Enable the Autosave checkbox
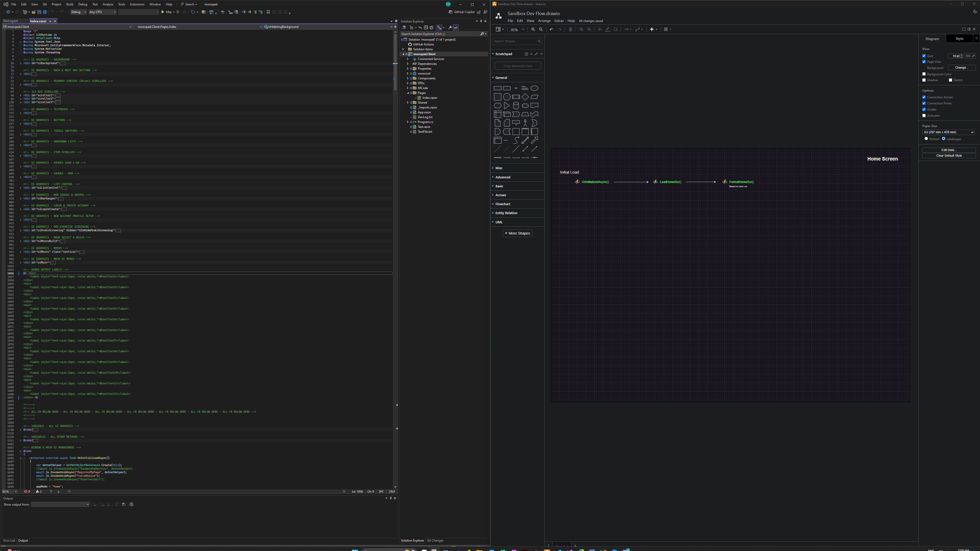Viewport: 980px width, 551px height. tap(924, 116)
